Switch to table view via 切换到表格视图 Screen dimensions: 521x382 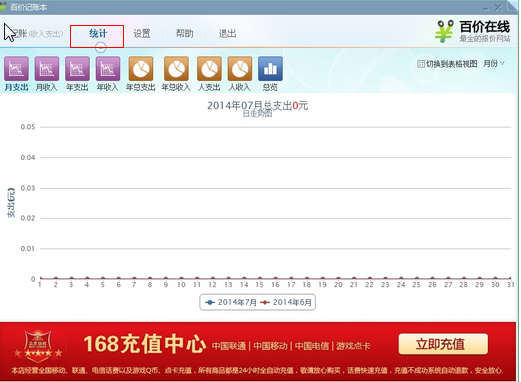(x=447, y=64)
